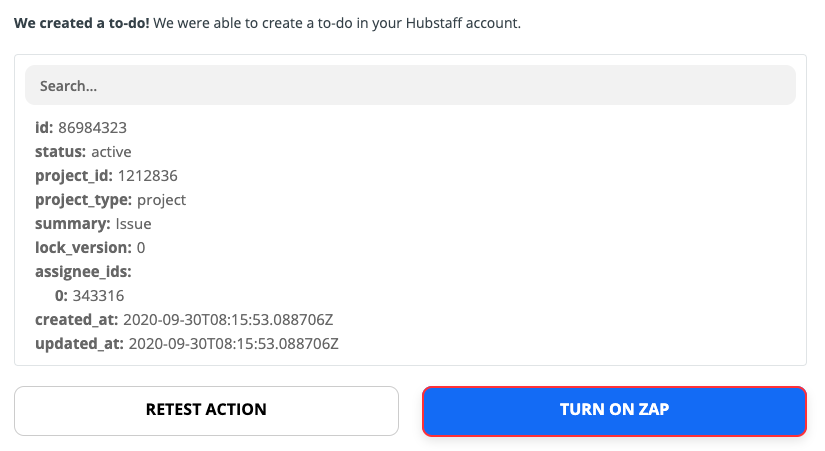Click the bold 'We created a to-do!' heading

[x=78, y=23]
